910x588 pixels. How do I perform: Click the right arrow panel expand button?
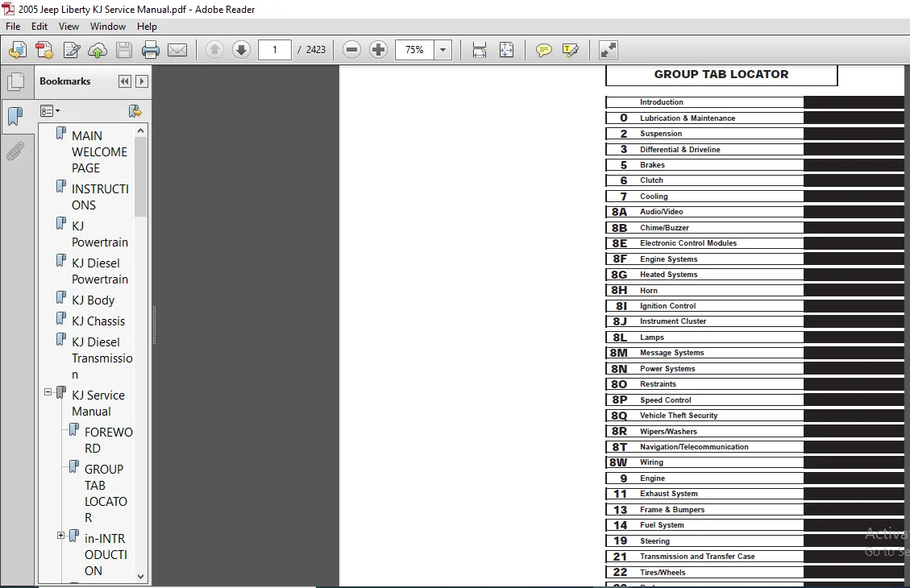(142, 81)
